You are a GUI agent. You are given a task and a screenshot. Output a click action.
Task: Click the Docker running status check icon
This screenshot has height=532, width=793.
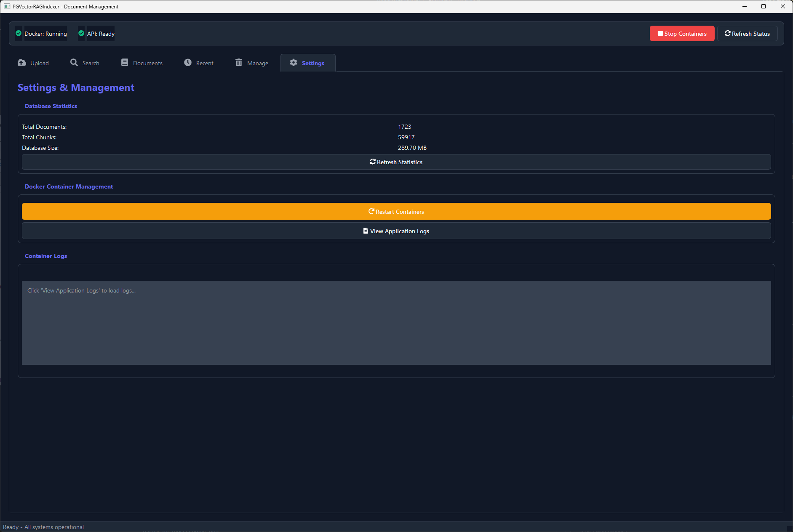click(x=18, y=33)
